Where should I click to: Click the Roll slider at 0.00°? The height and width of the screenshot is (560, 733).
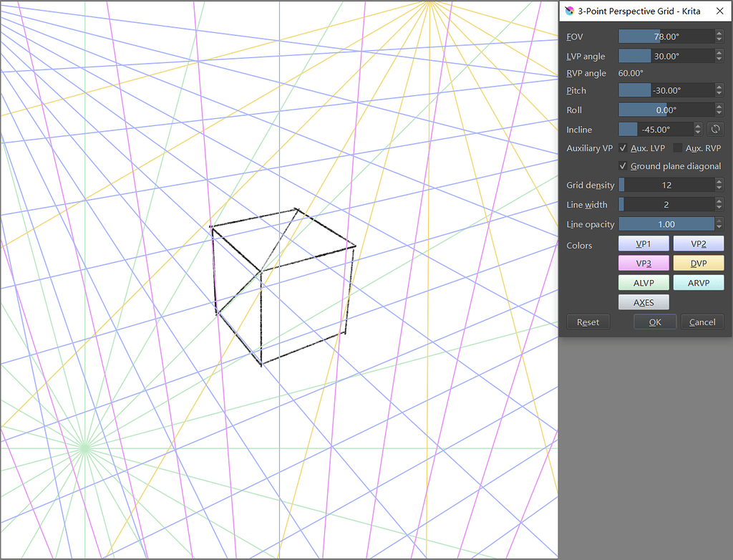(x=666, y=110)
